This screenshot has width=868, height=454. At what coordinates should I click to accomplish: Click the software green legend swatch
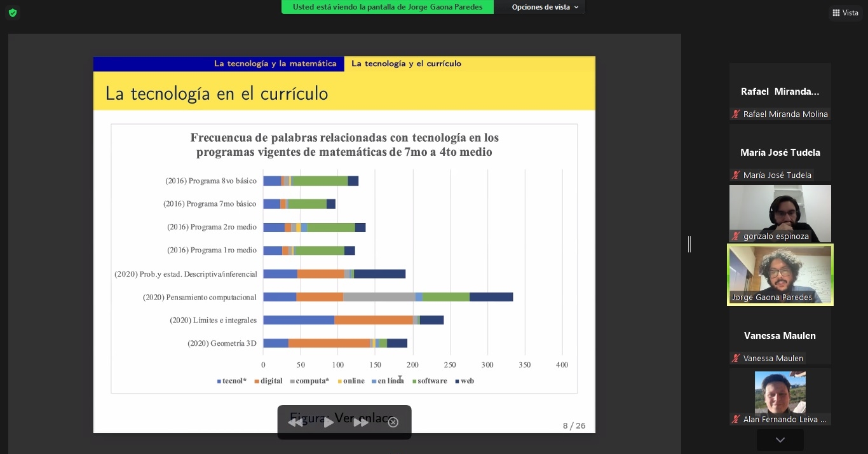pyautogui.click(x=414, y=382)
